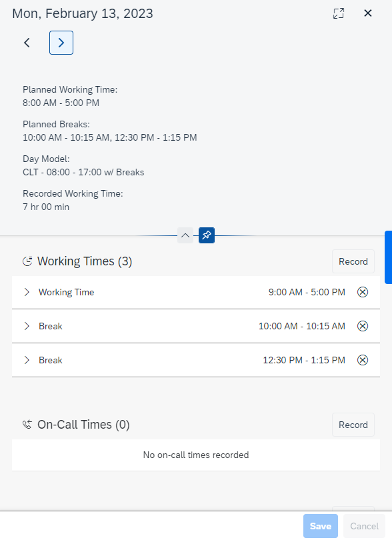Cancel the time sheet changes
Viewport: 392px width, 540px height.
pyautogui.click(x=364, y=526)
